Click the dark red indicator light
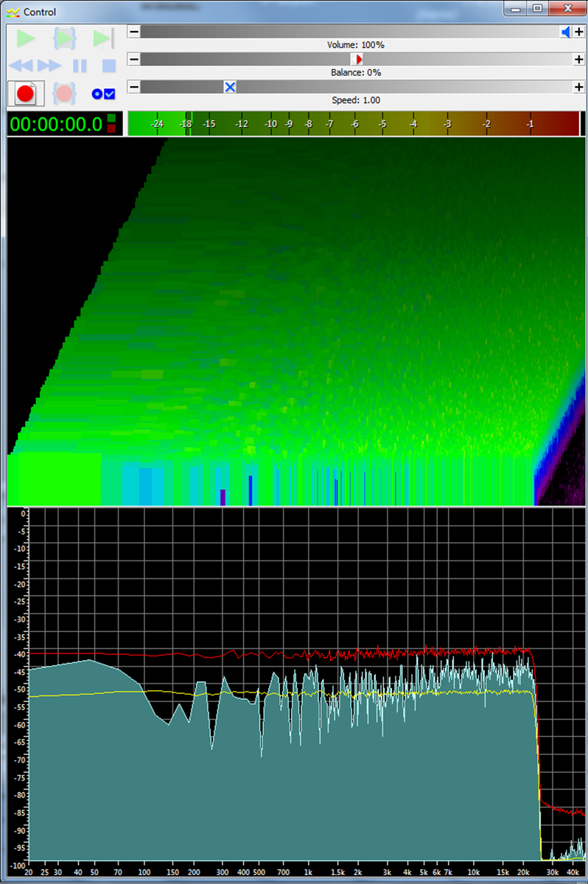Screen dimensions: 588x884 click(x=111, y=129)
